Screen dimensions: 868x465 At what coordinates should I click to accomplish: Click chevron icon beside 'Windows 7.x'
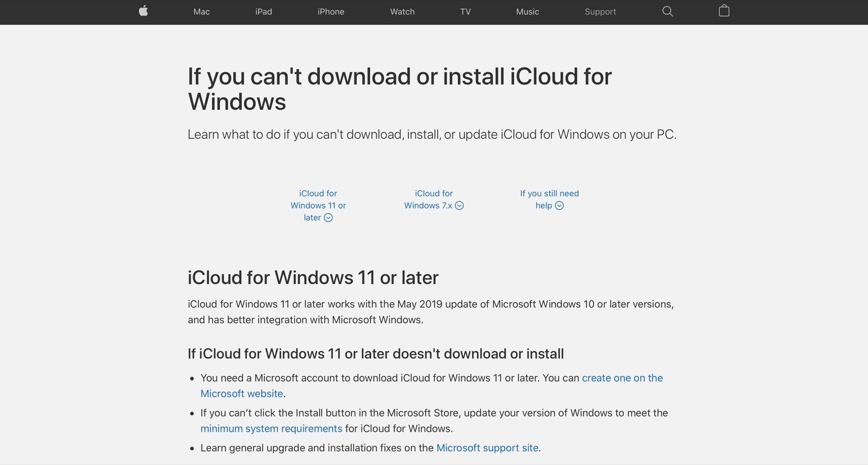coord(459,206)
